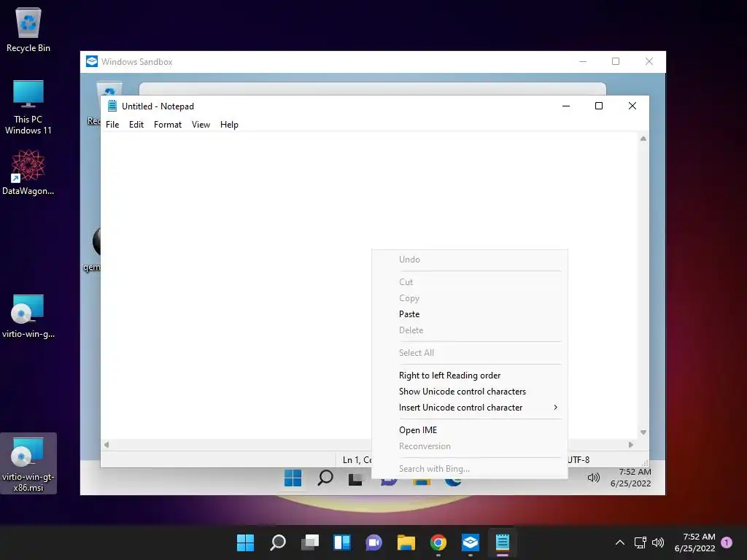Minimize the Windows Sandbox window

pos(583,61)
